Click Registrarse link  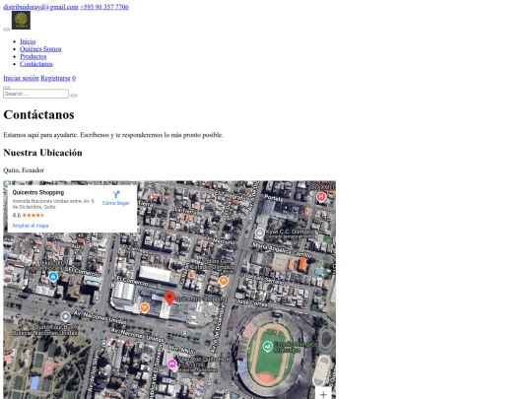[55, 78]
